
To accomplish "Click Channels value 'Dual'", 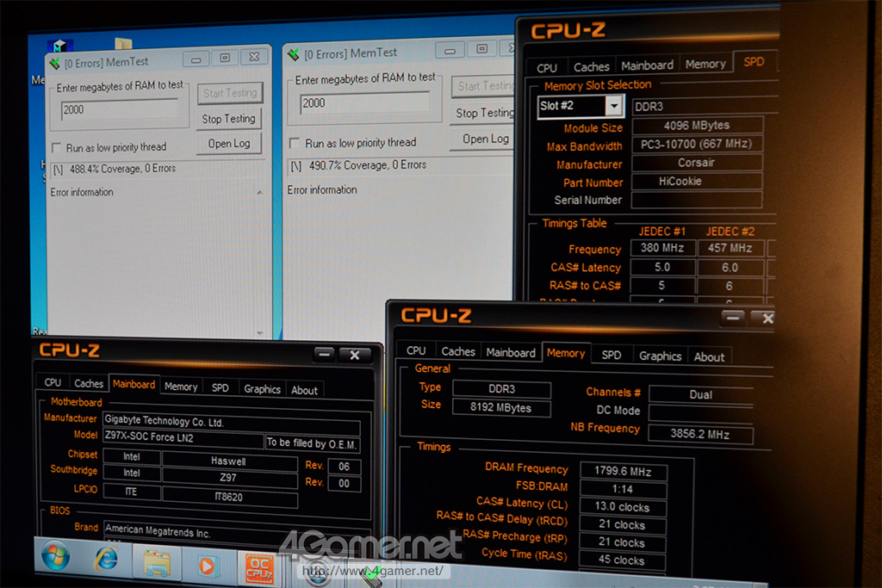I will coord(701,394).
